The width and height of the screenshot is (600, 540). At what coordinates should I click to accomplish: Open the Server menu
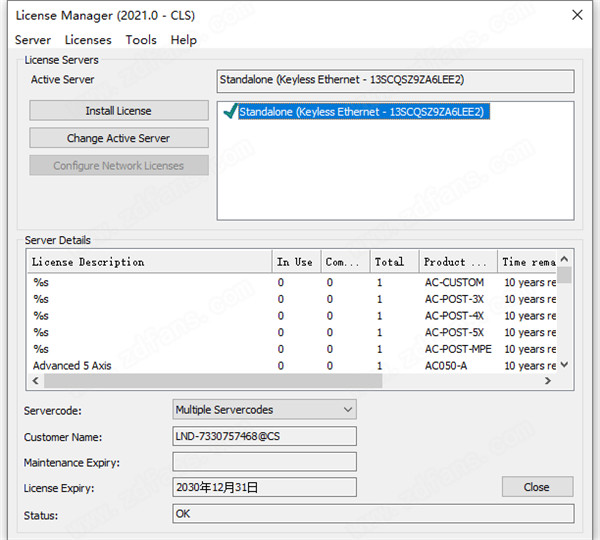pos(33,40)
